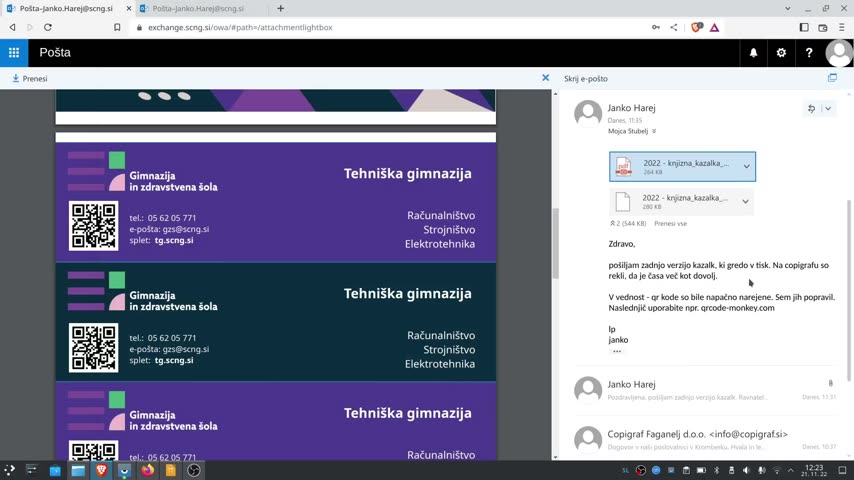This screenshot has height=480, width=854.
Task: Pop out the email in new window
Action: [x=832, y=78]
